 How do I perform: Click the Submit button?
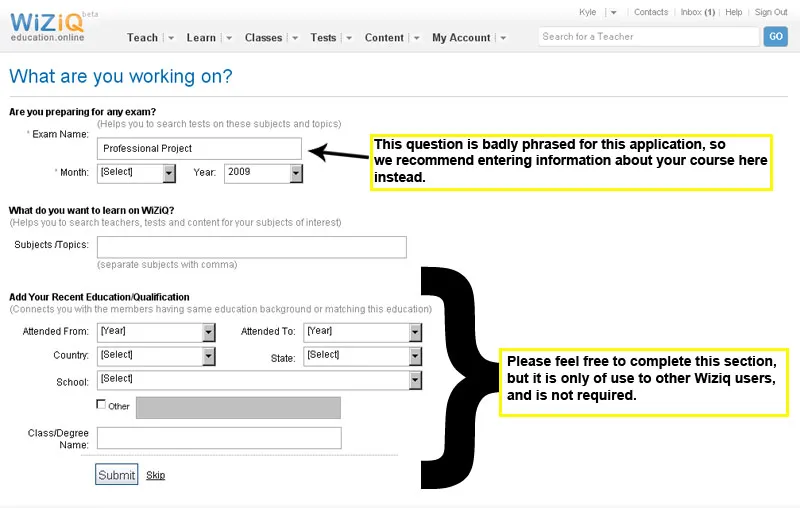(116, 475)
